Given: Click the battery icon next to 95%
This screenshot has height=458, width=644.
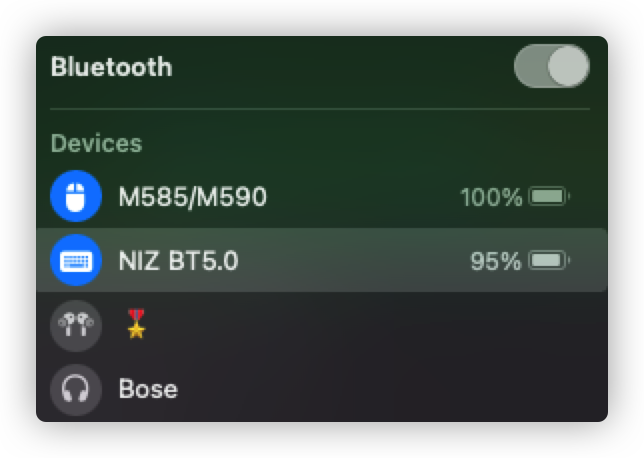Looking at the screenshot, I should 549,261.
